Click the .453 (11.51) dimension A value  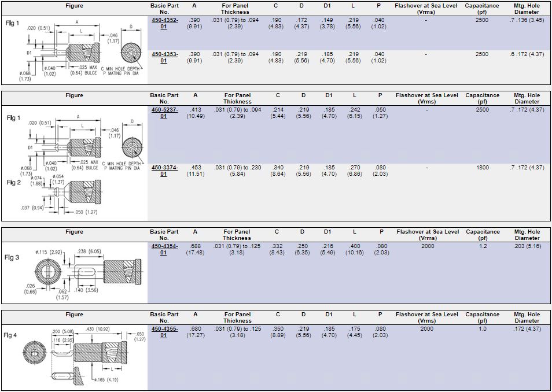(x=194, y=171)
